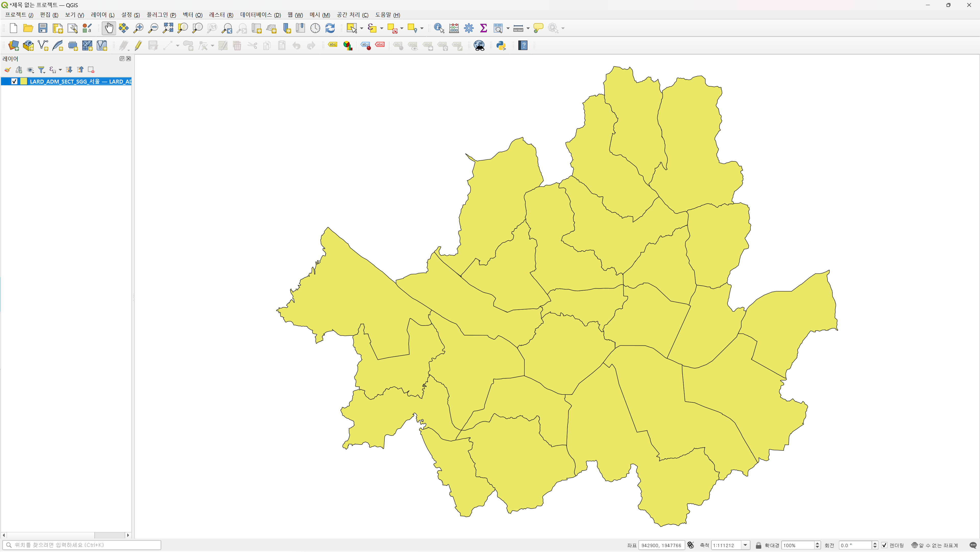Click the Zoom Full extent icon
This screenshot has width=980, height=552.
coord(168,28)
